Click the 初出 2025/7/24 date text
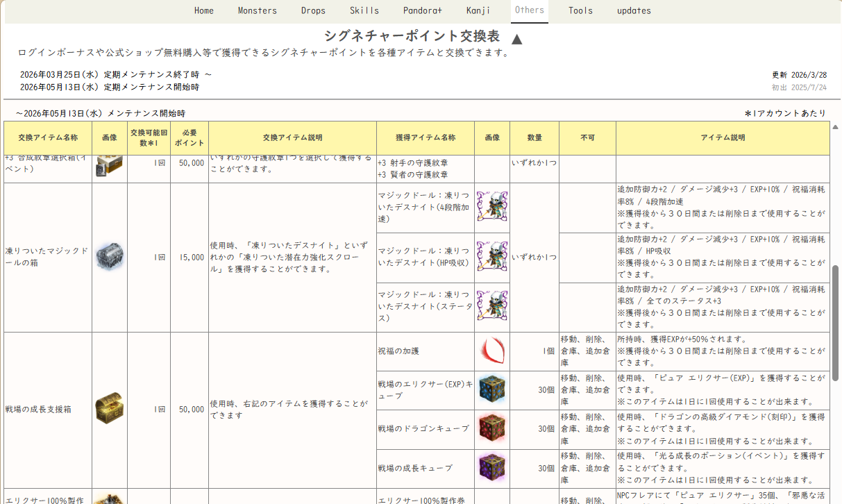 click(x=799, y=87)
